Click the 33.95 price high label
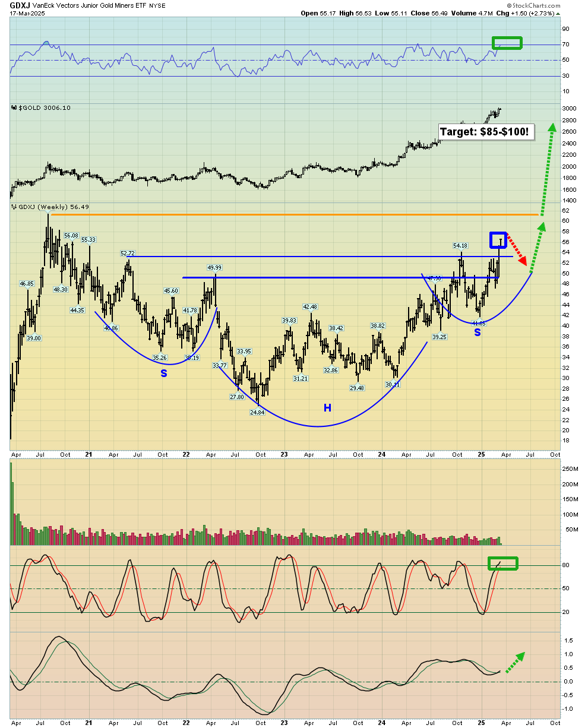The width and height of the screenshot is (588, 728). [x=244, y=351]
